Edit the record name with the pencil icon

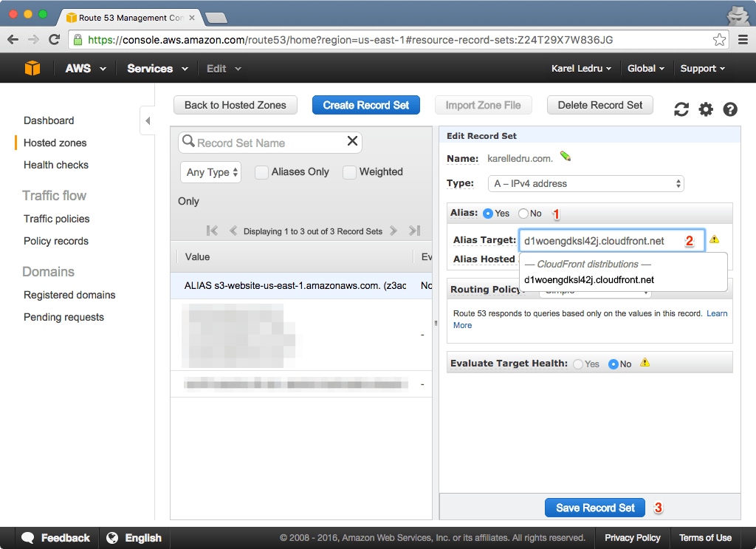pyautogui.click(x=566, y=158)
